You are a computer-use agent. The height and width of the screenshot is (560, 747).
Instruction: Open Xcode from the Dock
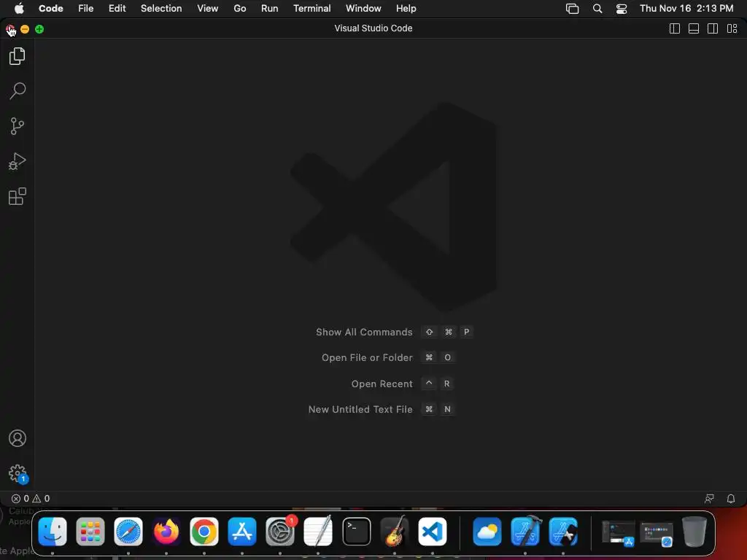(526, 531)
